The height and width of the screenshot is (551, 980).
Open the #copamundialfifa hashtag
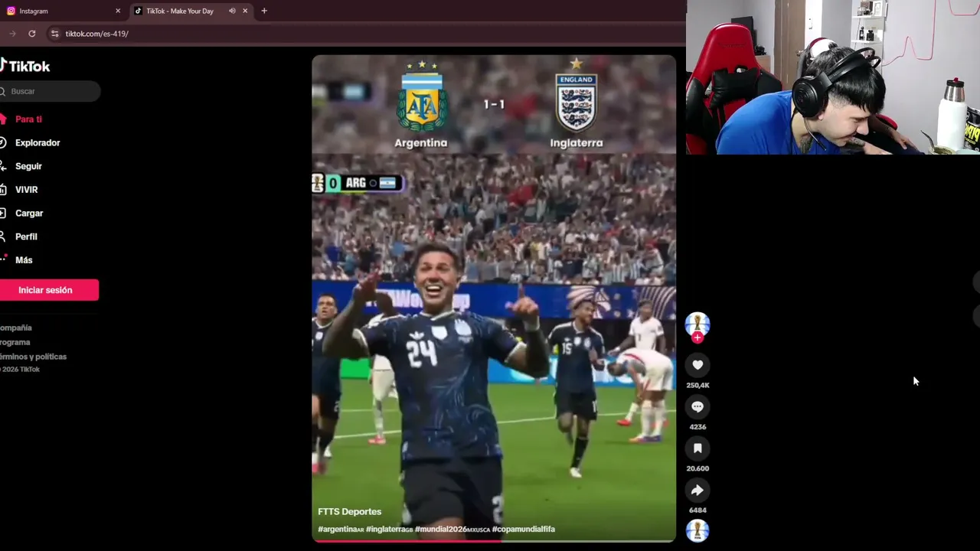click(524, 529)
